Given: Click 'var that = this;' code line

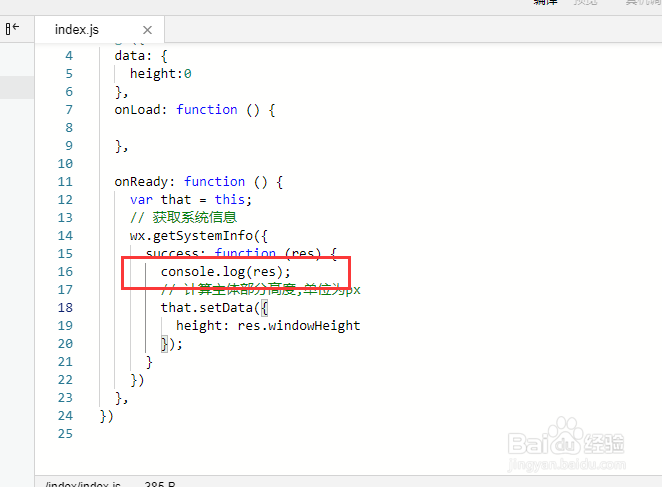Looking at the screenshot, I should [191, 199].
